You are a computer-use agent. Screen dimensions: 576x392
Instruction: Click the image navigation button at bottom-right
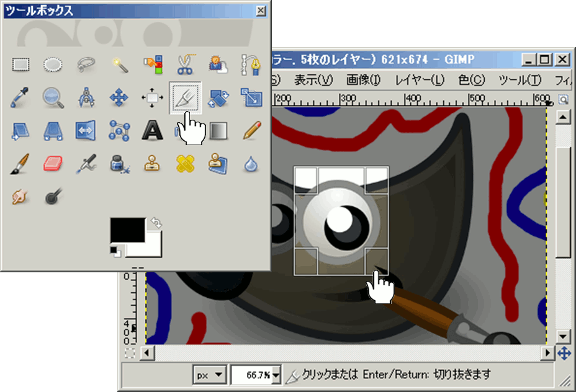pos(564,353)
